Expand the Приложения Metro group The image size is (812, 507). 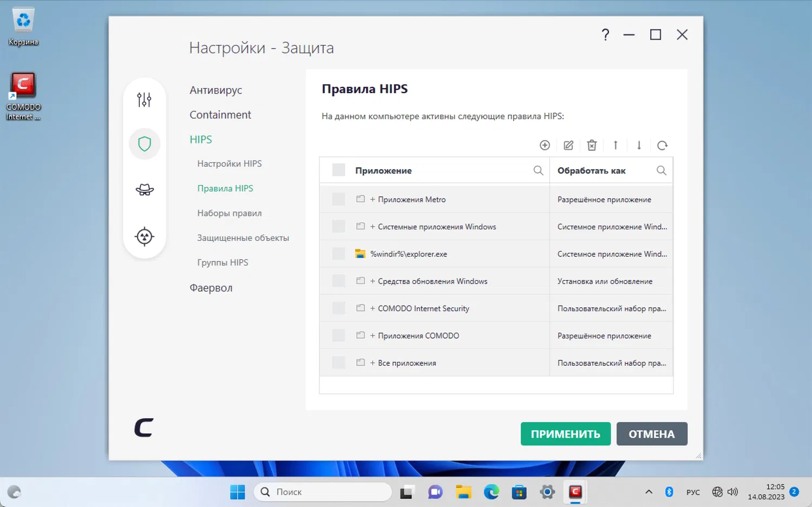(372, 200)
